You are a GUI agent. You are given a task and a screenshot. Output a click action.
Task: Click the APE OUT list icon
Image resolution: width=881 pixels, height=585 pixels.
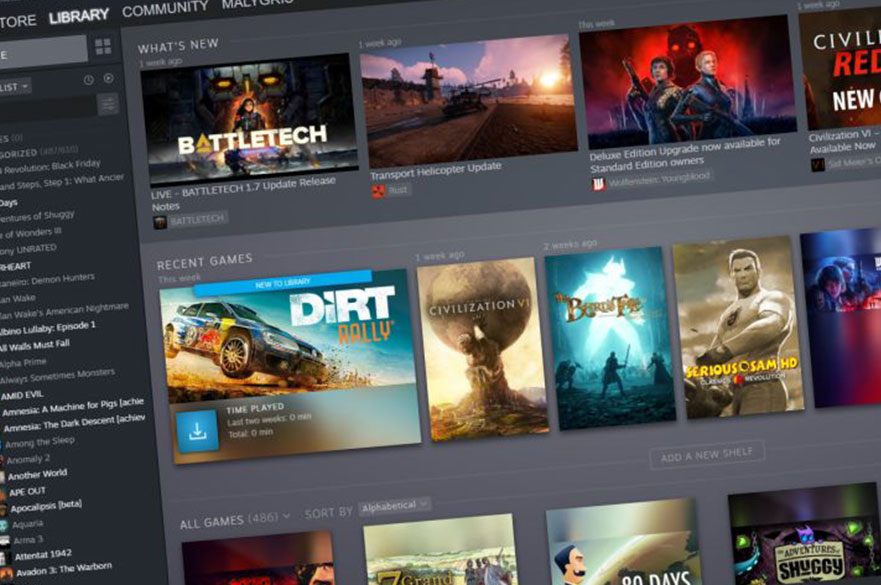click(3, 494)
